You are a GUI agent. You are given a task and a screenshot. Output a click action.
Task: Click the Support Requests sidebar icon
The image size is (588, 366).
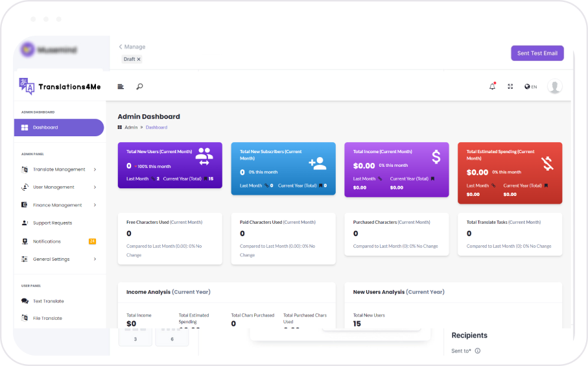(25, 223)
